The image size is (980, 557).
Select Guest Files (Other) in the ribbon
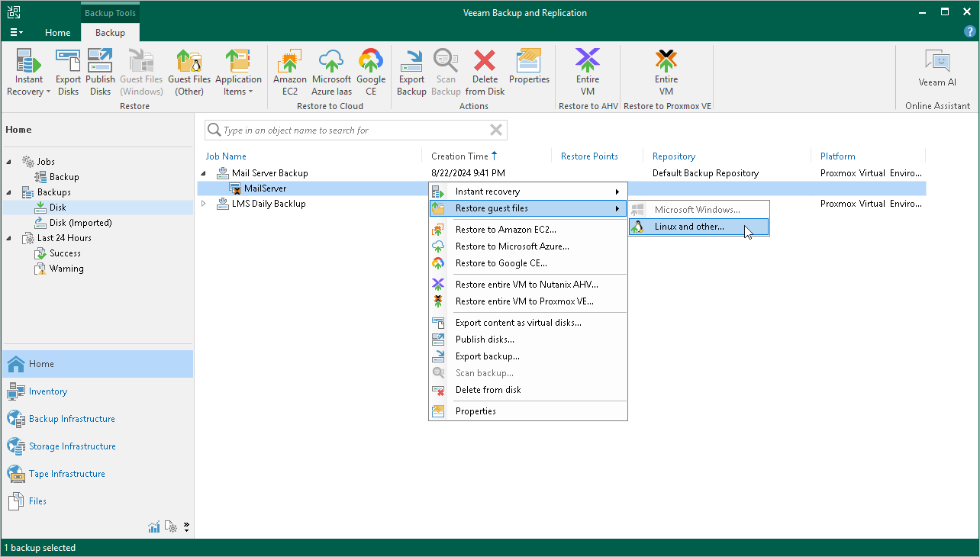(x=189, y=72)
